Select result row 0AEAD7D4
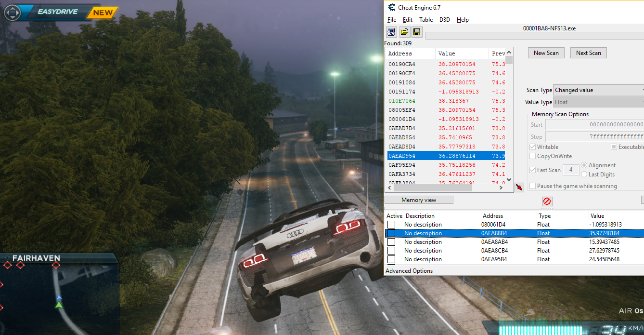The height and width of the screenshot is (335, 644). (x=446, y=128)
